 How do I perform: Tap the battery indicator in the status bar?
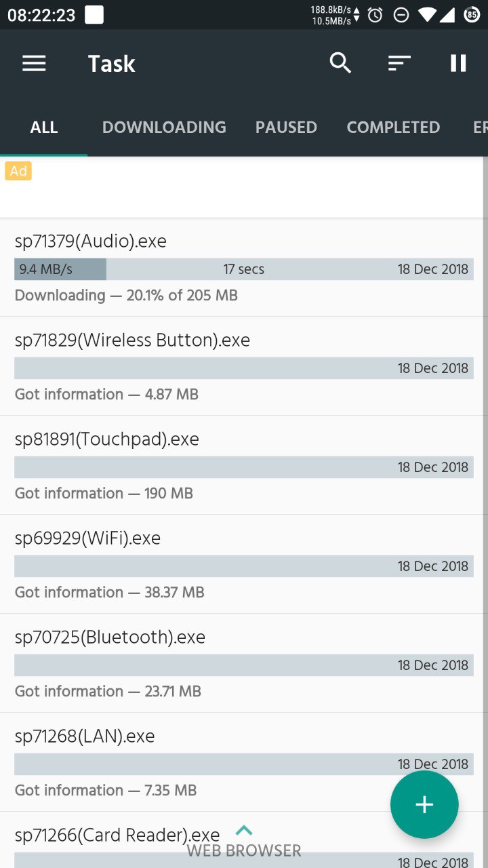pos(471,14)
